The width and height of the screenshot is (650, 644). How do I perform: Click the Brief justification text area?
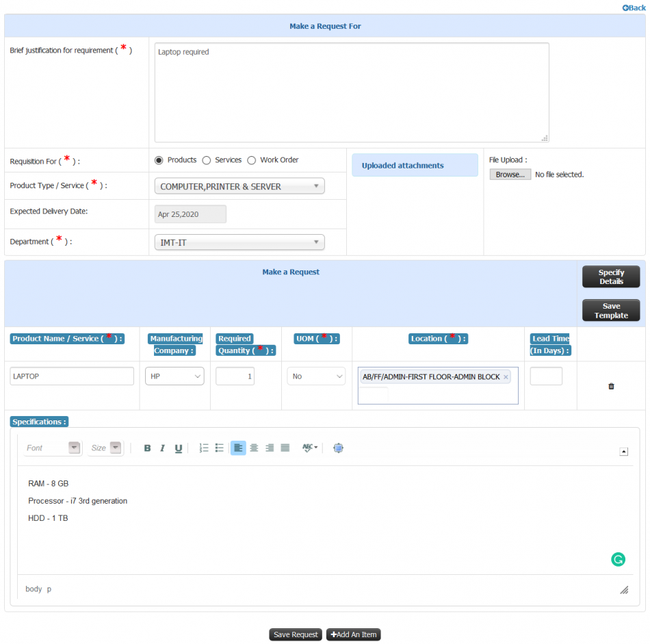coord(352,92)
